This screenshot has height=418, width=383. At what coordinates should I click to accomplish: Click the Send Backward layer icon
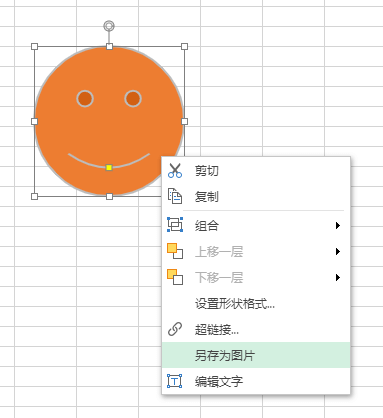click(175, 277)
